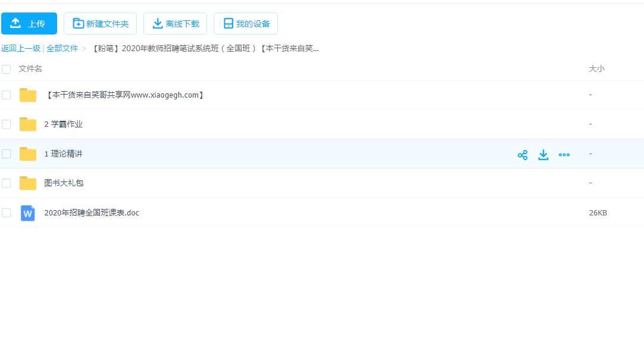This screenshot has height=344, width=644.
Task: Click the current path 【粉笔】2020年教师招聘笔试系统班
Action: (204, 48)
